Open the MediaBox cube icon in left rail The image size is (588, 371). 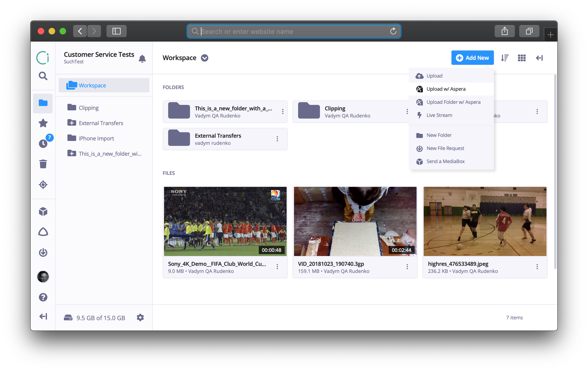43,211
